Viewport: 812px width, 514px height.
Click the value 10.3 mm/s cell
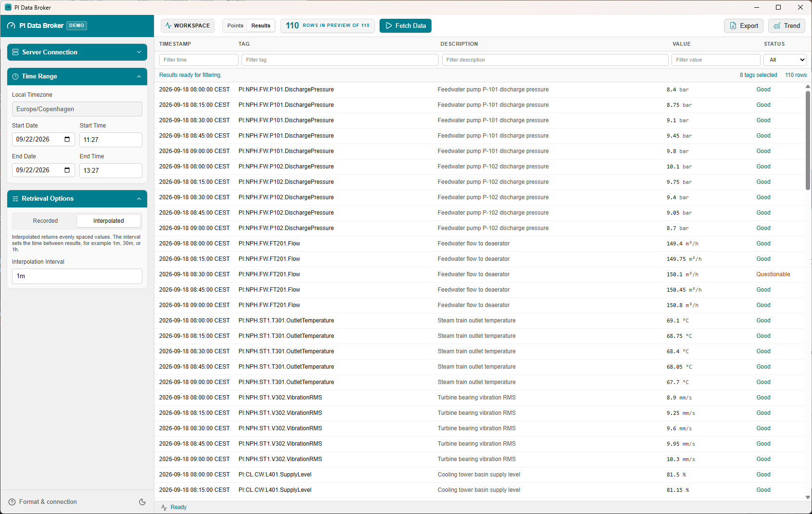[x=681, y=459]
